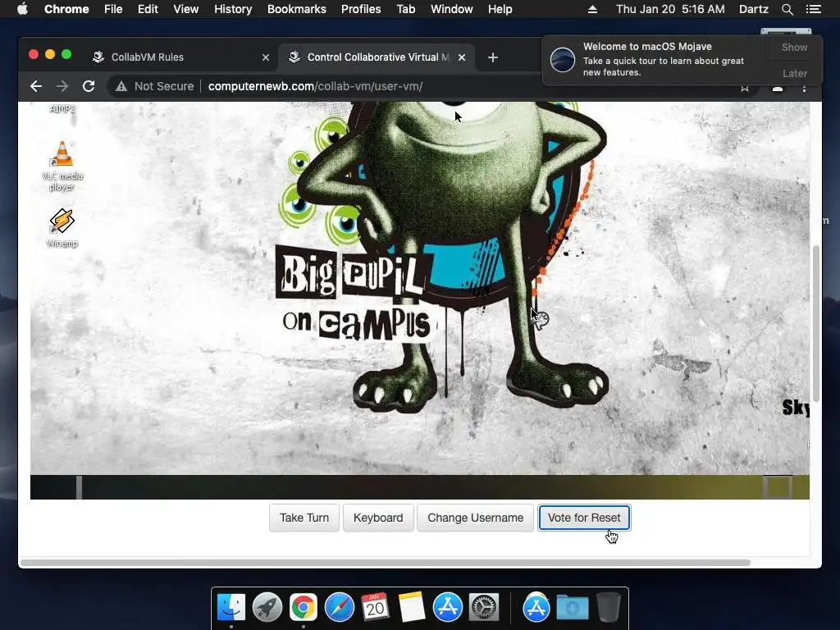Open the Window menu
Screen dimensions: 840x630
pos(452,9)
